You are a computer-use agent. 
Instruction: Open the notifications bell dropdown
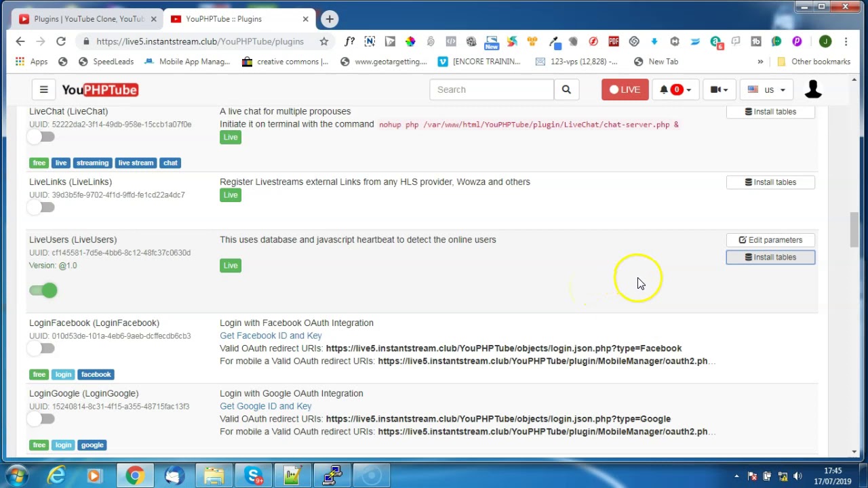click(675, 89)
